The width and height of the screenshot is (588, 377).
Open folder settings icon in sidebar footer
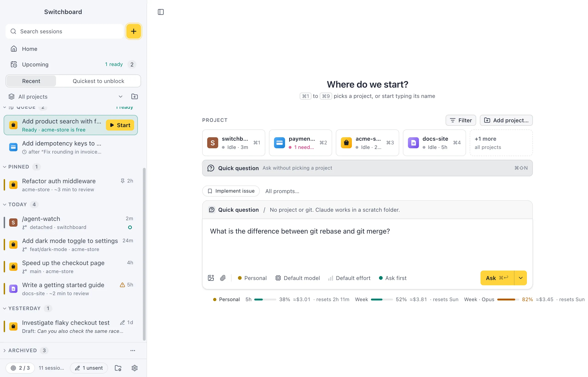(x=118, y=368)
